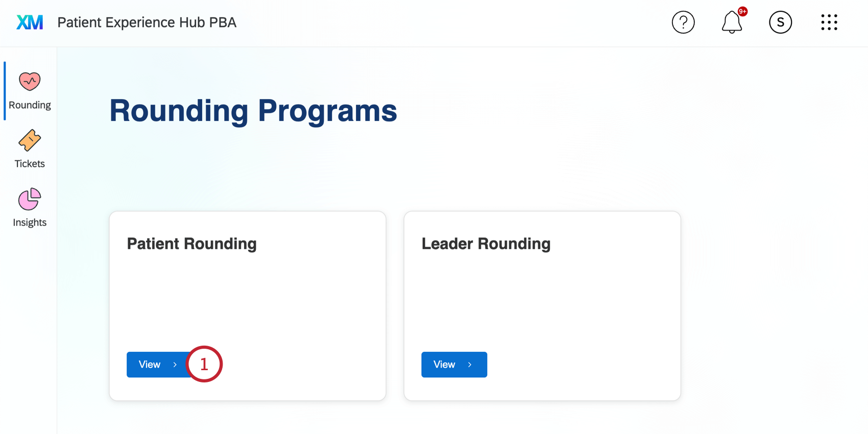Click the XM logo in the header
This screenshot has width=868, height=434.
tap(29, 22)
